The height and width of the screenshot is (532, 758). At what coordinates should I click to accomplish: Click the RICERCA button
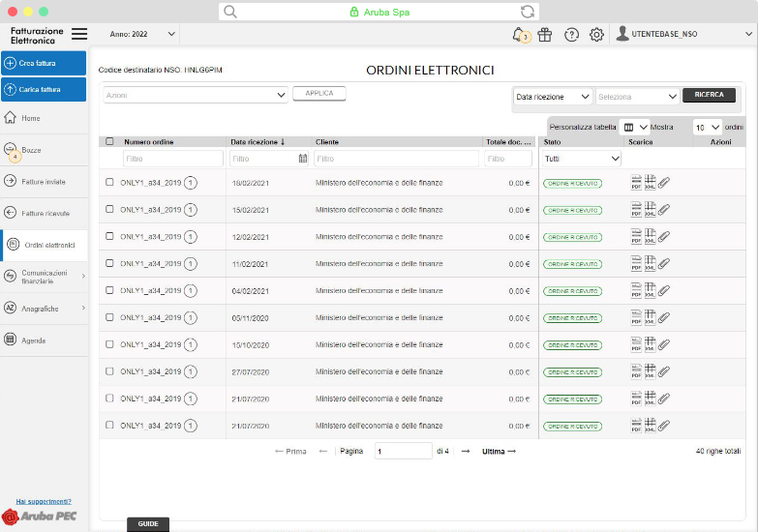(710, 95)
